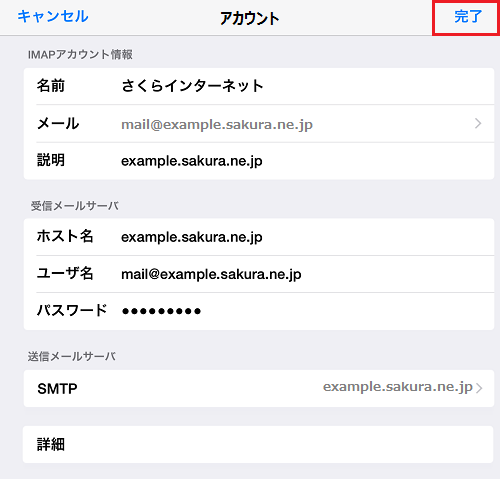
Task: Edit the ユーザ名 field value
Action: [x=211, y=275]
